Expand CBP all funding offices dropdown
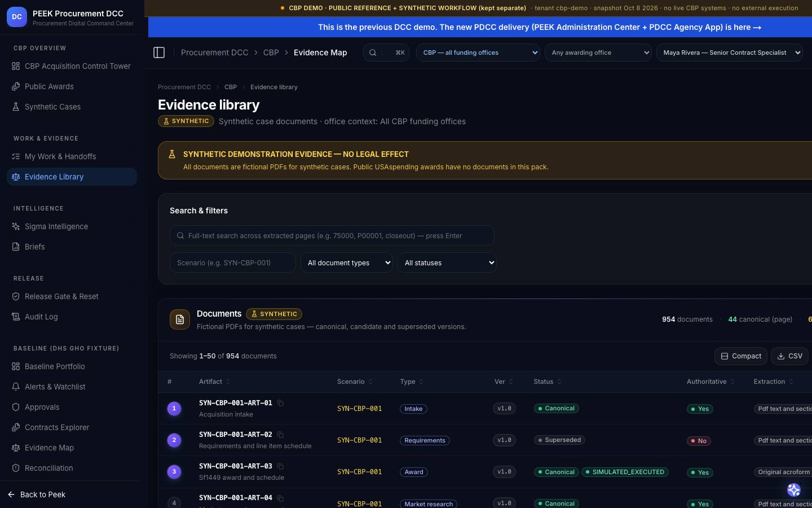The width and height of the screenshot is (812, 508). pos(478,52)
